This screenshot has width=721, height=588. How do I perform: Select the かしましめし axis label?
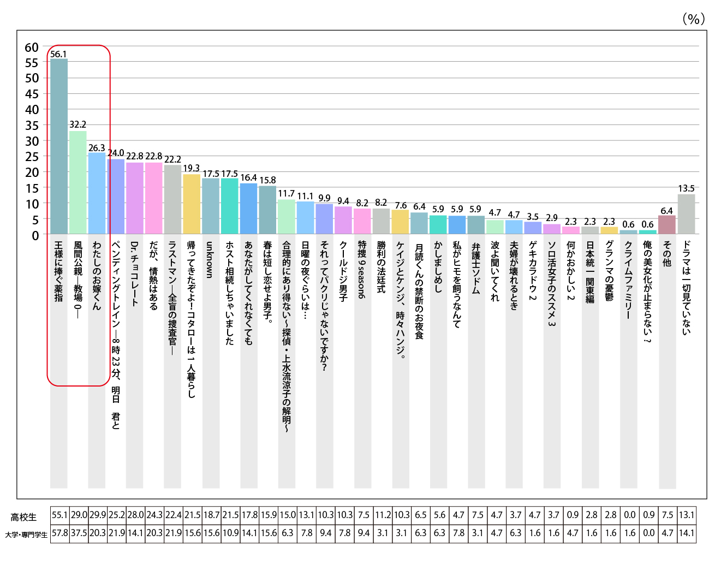438,267
